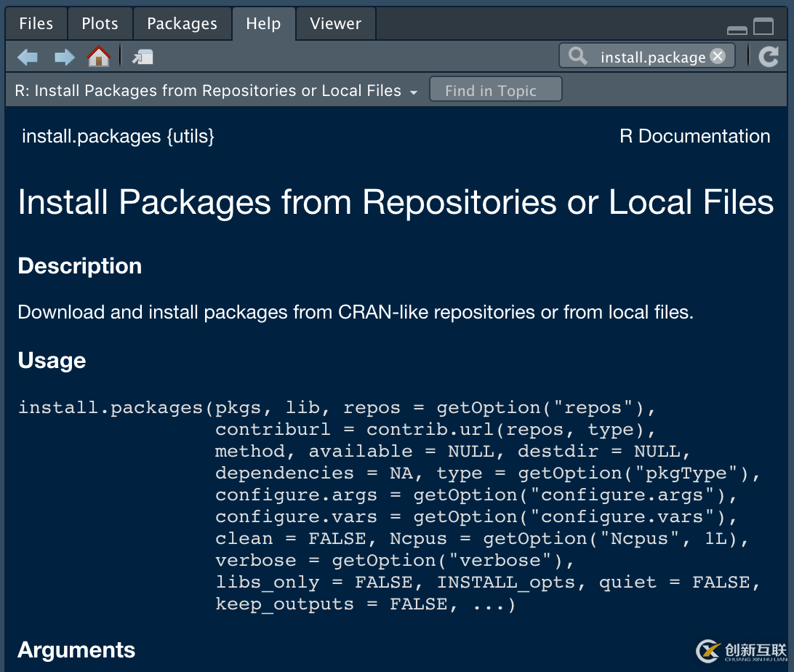
Task: Expand the help topic history dropdown
Action: (414, 92)
